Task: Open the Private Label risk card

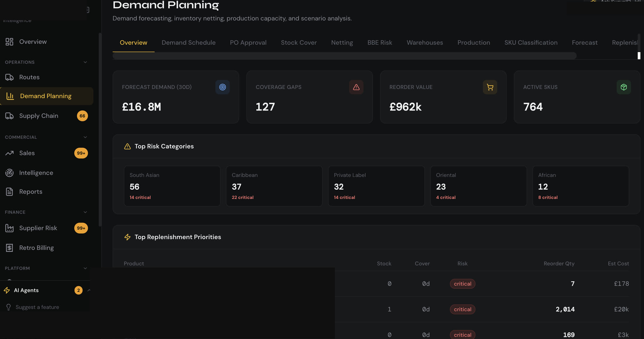Action: (x=376, y=186)
